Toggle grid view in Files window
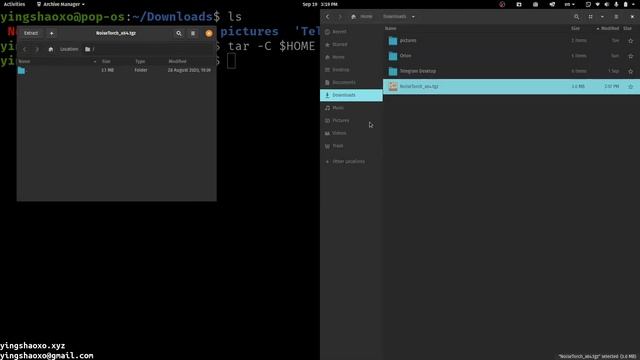 click(590, 17)
